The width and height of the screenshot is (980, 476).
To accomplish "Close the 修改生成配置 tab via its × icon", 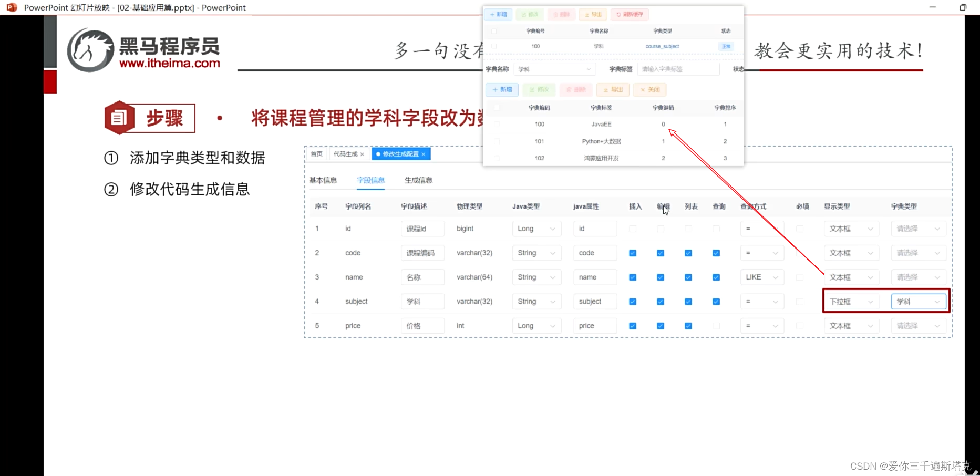I will (424, 153).
